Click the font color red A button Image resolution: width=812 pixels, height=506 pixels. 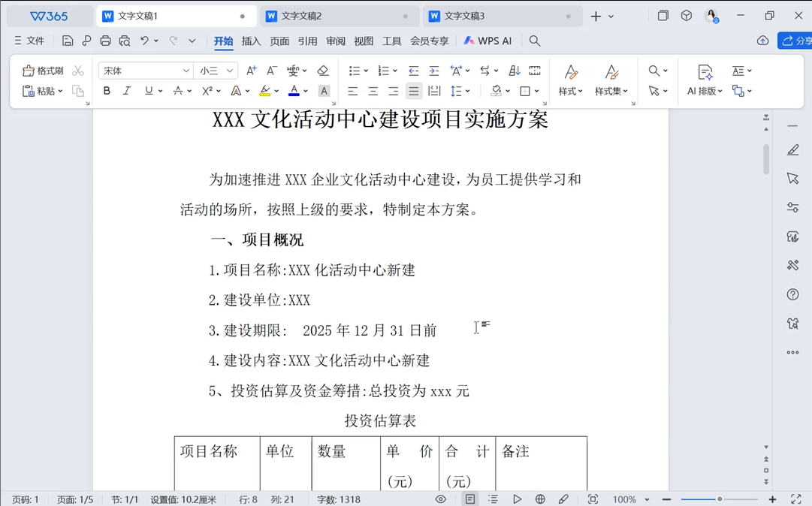tap(294, 91)
